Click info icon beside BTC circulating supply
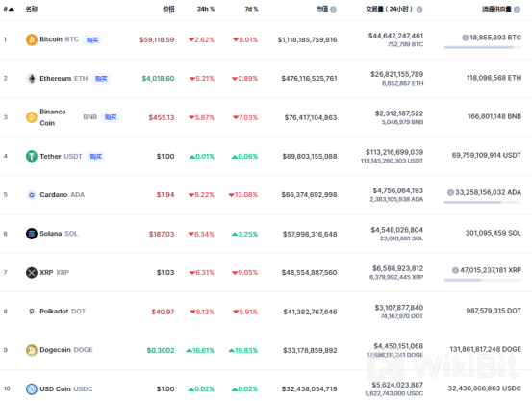 click(x=466, y=38)
